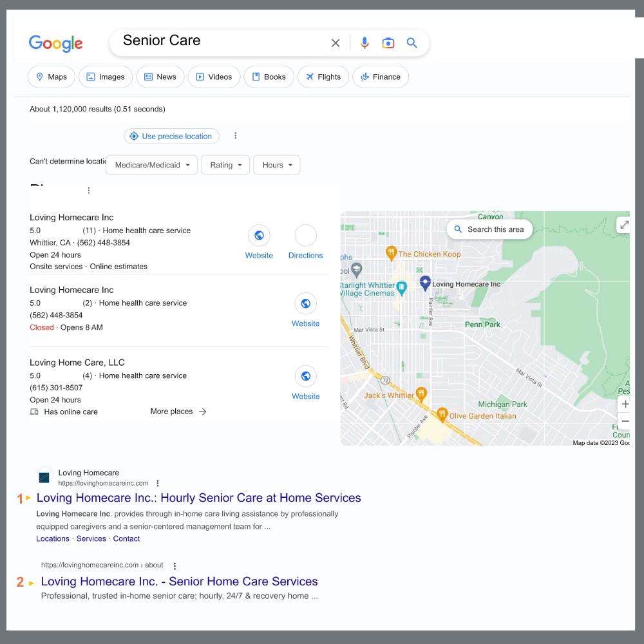Click the Services sitelink
The image size is (644, 644).
click(x=91, y=538)
